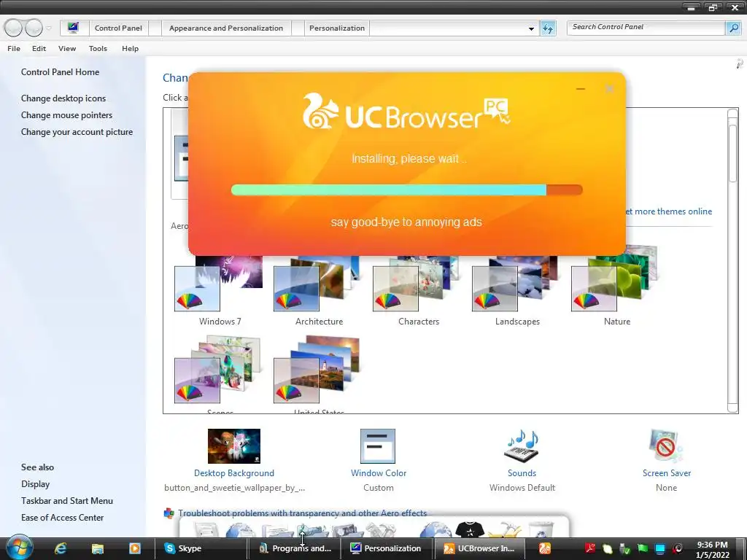747x560 pixels.
Task: Select the Scenes theme thumbnail
Action: (219, 370)
